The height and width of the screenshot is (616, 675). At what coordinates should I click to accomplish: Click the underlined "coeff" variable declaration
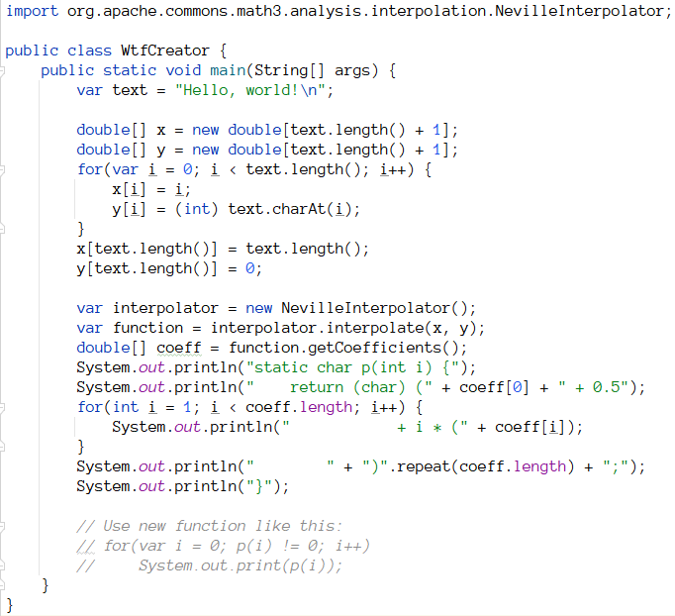[x=179, y=348]
